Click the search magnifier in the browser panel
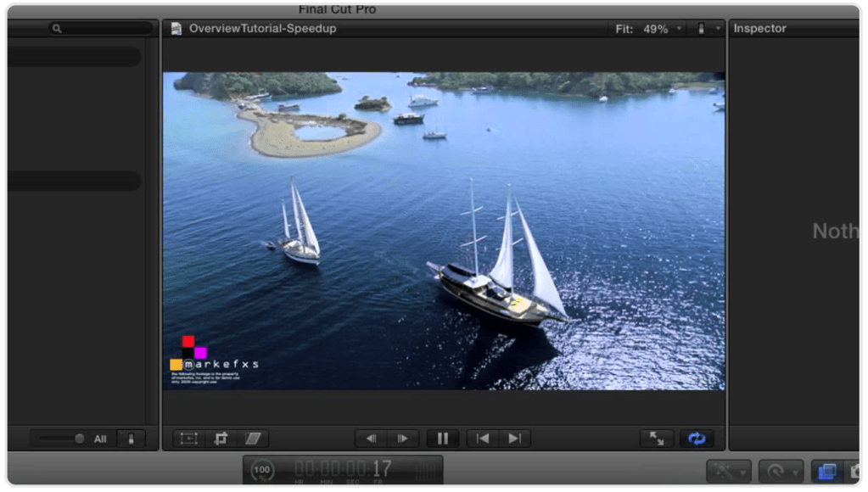 [x=56, y=28]
